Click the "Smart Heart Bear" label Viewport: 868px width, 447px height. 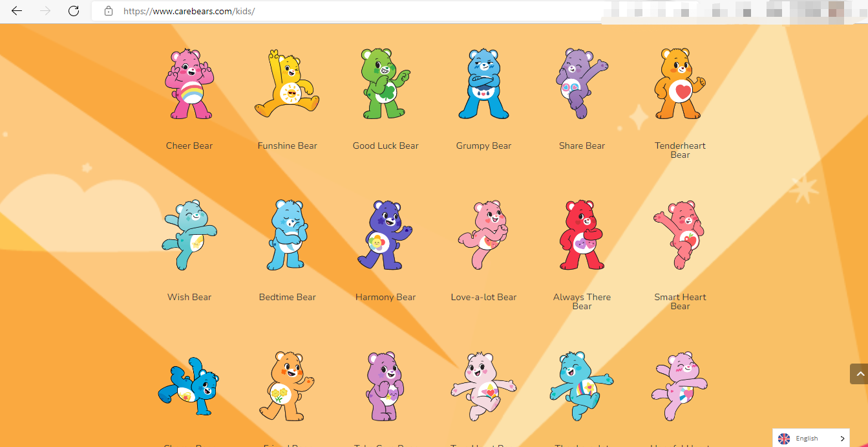click(x=679, y=301)
